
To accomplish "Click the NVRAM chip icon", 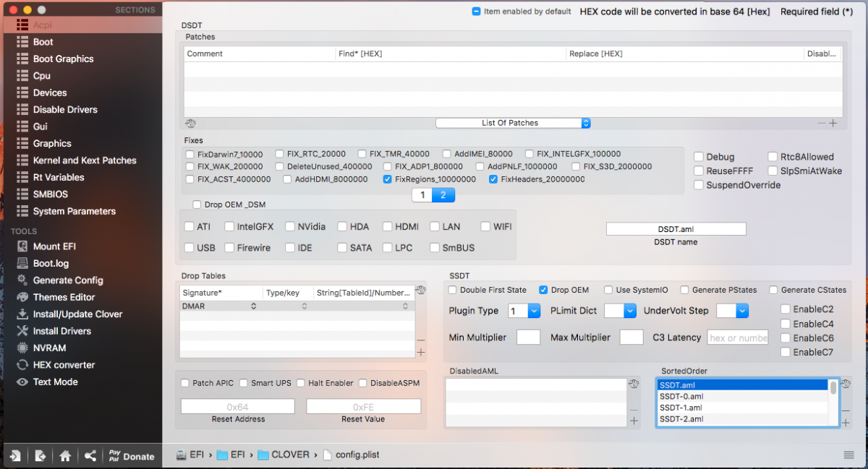I will 22,348.
